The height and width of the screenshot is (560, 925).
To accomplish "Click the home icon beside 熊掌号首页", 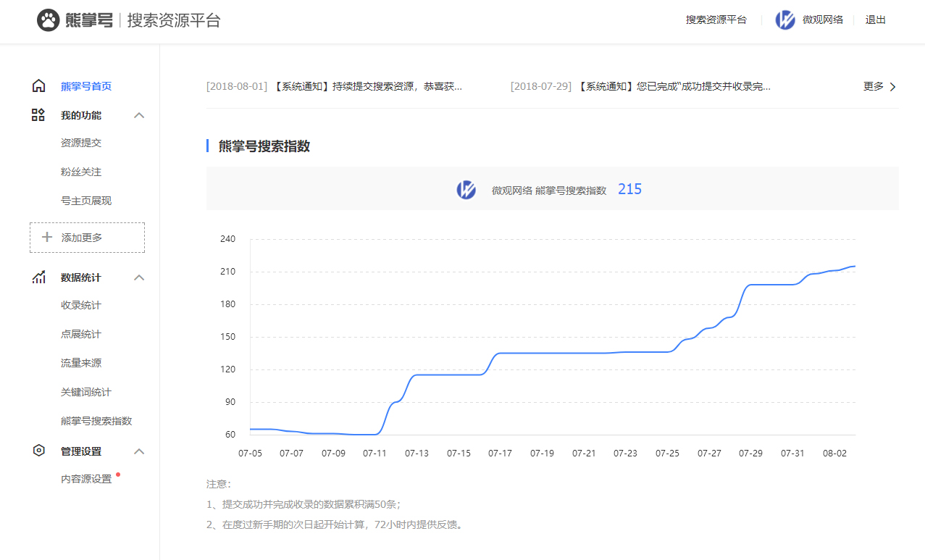I will point(39,86).
